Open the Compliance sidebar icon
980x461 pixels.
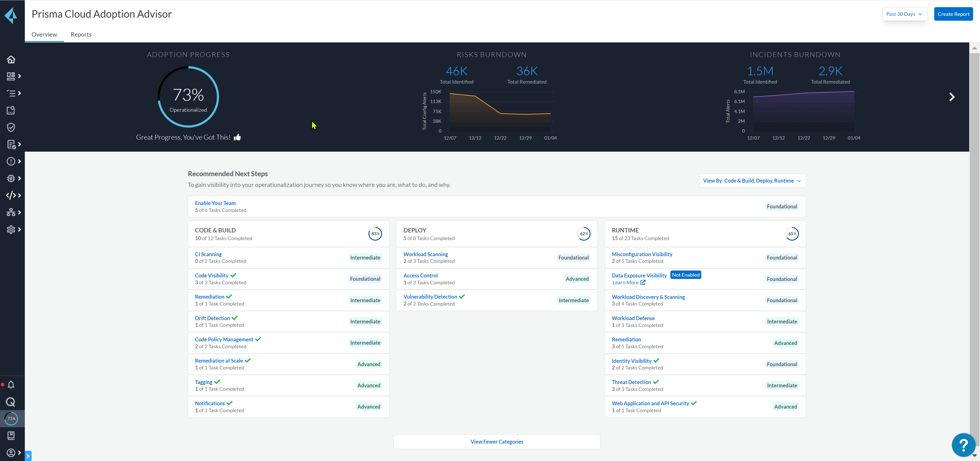(11, 144)
